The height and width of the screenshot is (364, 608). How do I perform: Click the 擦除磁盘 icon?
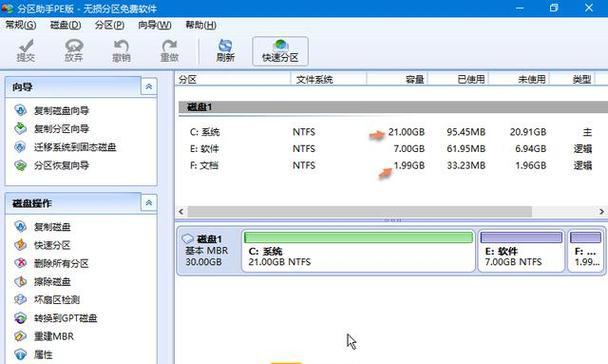[x=20, y=281]
